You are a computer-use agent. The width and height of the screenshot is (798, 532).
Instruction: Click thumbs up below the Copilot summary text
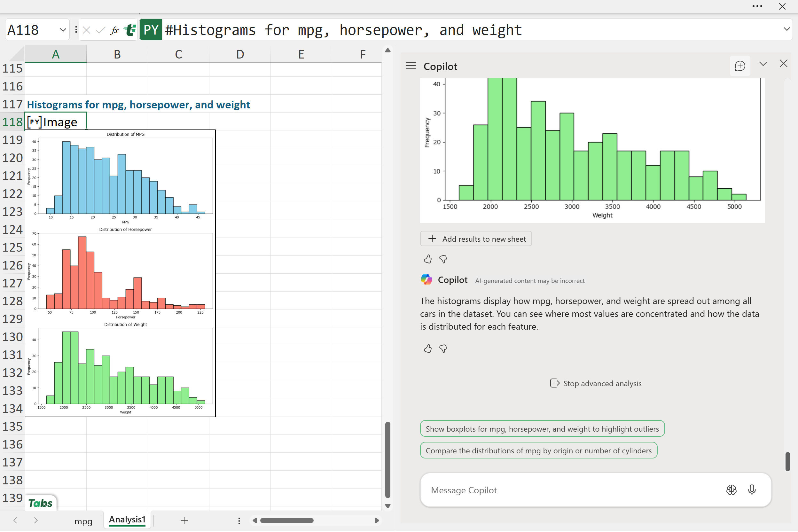point(427,348)
